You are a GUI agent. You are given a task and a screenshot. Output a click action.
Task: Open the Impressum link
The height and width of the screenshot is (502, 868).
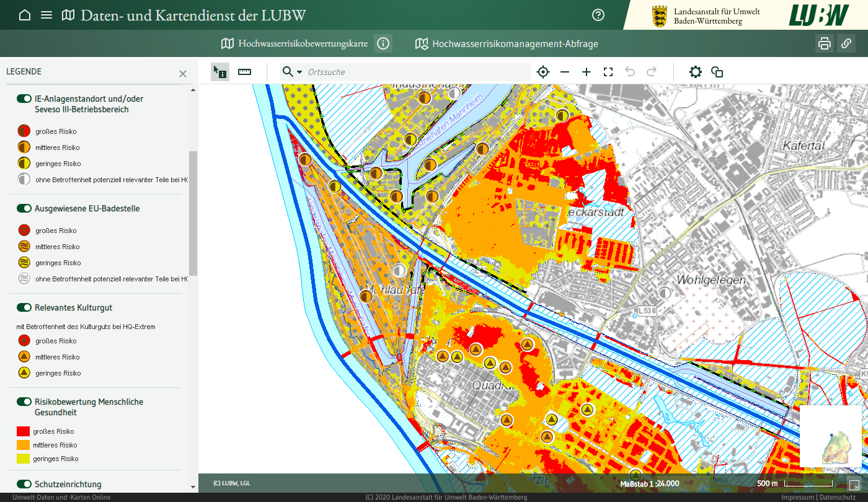797,497
